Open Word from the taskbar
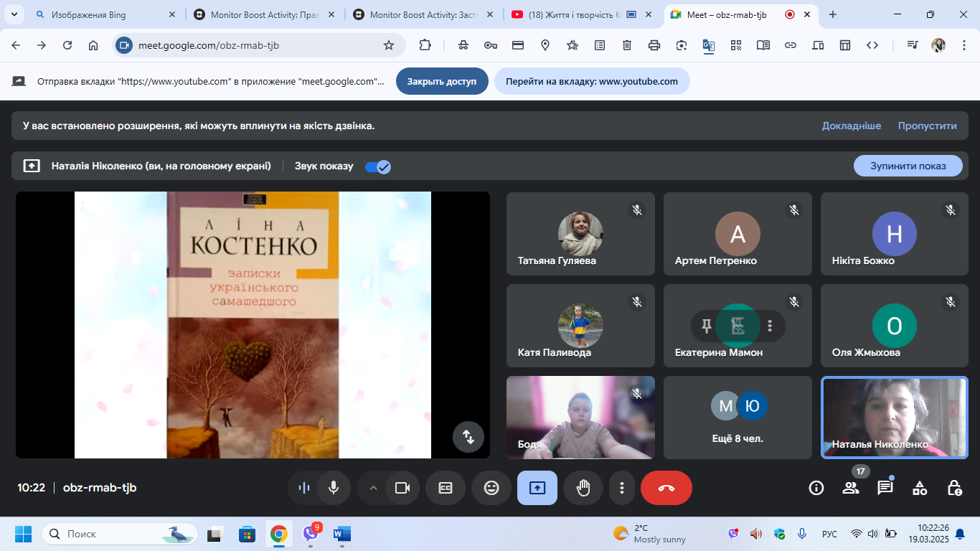 (342, 534)
